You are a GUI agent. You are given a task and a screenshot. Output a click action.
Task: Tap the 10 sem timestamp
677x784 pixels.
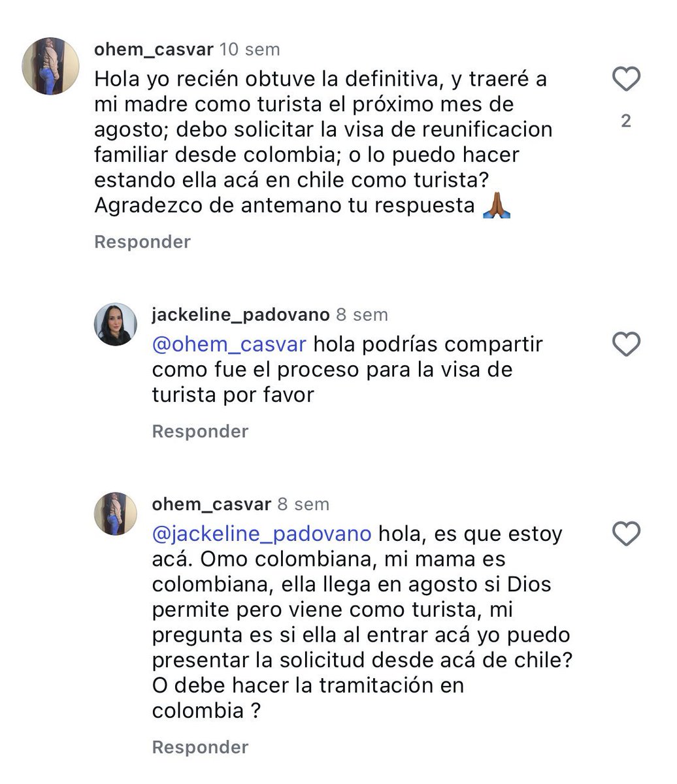click(249, 49)
